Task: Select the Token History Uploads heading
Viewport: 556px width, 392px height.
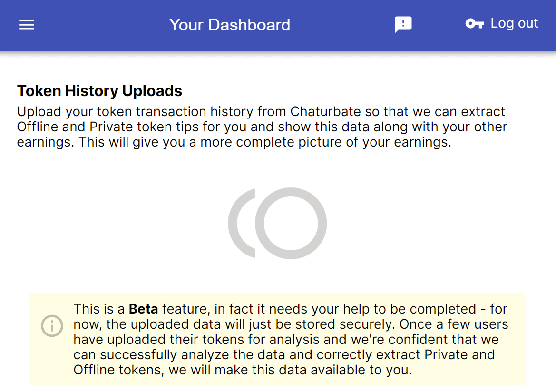Action: coord(99,91)
